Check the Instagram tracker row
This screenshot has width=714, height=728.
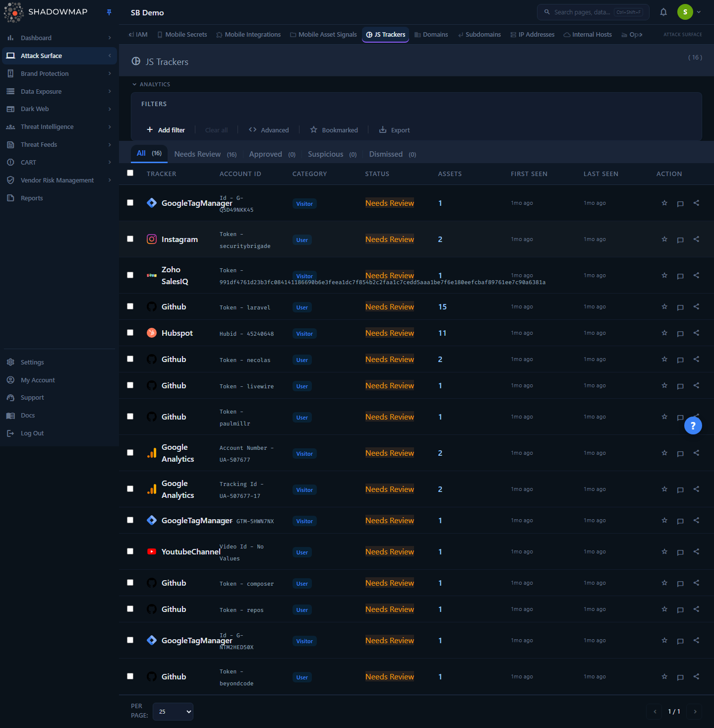pyautogui.click(x=130, y=239)
